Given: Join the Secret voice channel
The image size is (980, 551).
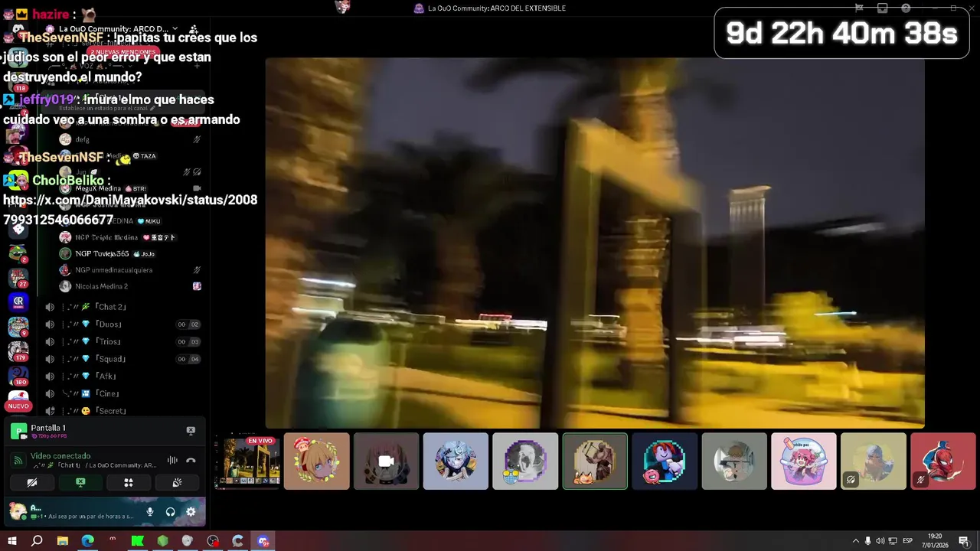Looking at the screenshot, I should click(122, 411).
